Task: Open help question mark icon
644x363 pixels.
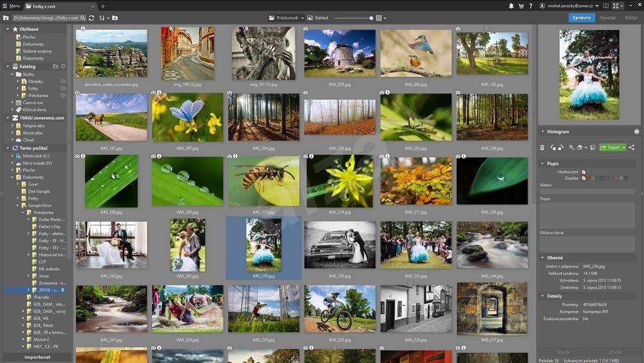Action: pos(531,6)
